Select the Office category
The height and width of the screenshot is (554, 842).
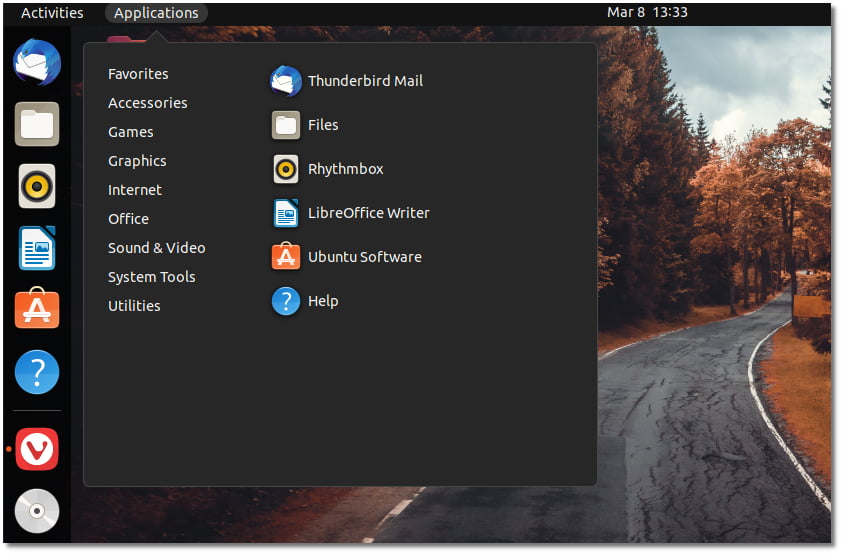click(x=128, y=219)
